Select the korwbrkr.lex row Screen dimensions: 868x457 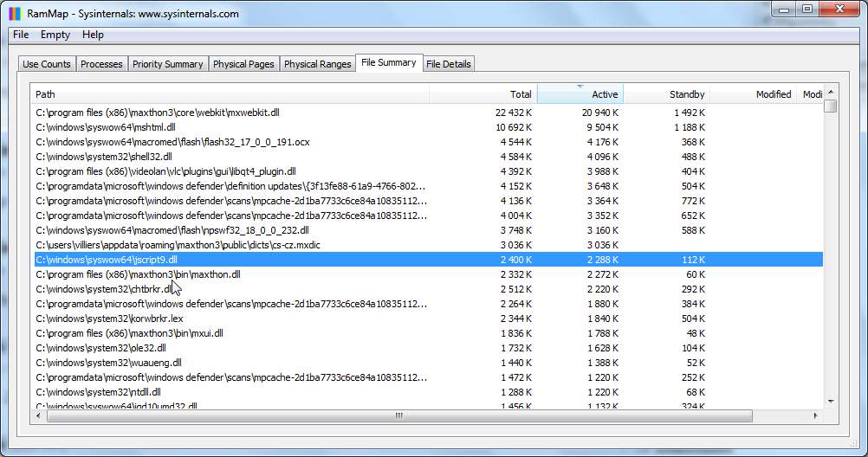429,319
